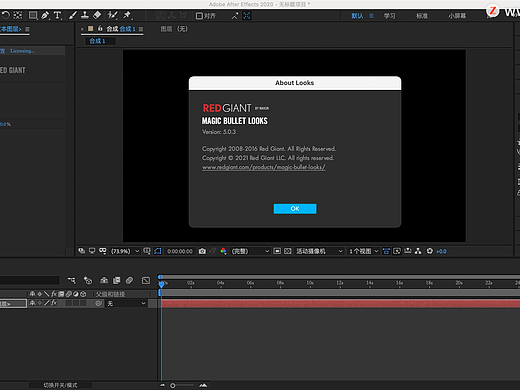Click the always preview this view icon
The height and width of the screenshot is (390, 520).
[82, 251]
